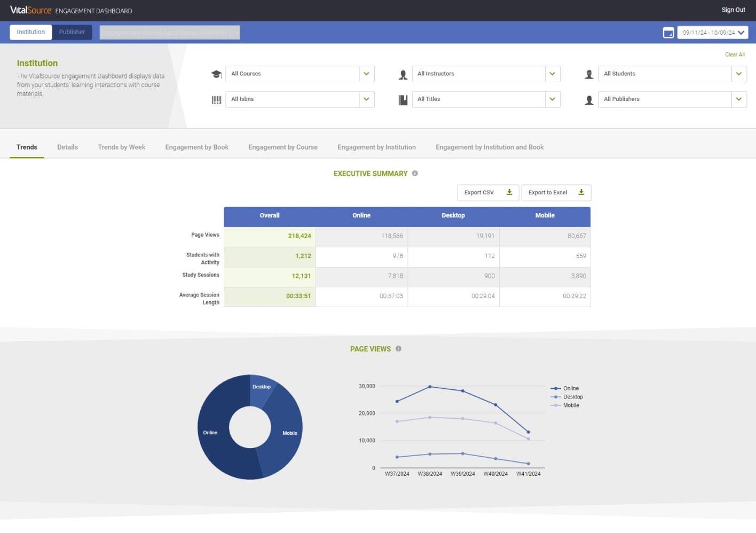Click the VitalSource logo
The height and width of the screenshot is (533, 756).
pos(31,10)
